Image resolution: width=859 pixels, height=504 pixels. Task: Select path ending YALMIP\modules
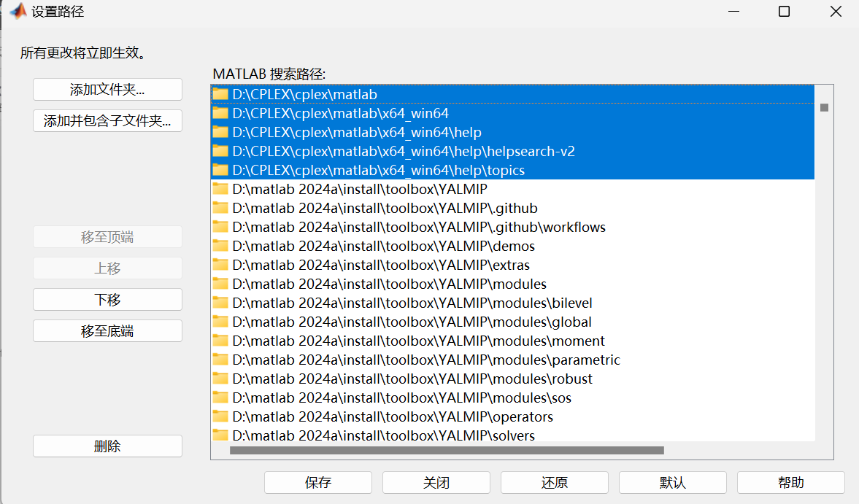pos(513,284)
